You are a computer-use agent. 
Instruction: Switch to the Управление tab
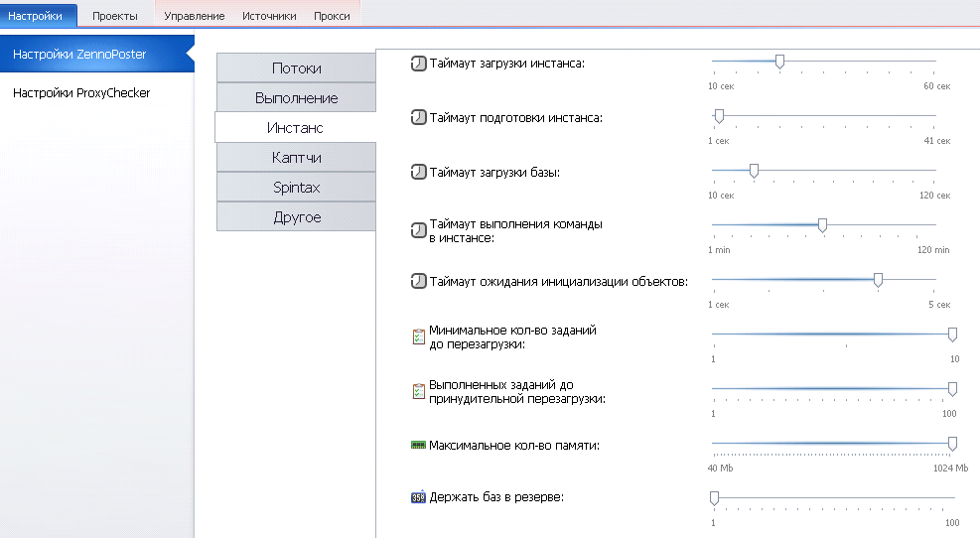click(194, 16)
